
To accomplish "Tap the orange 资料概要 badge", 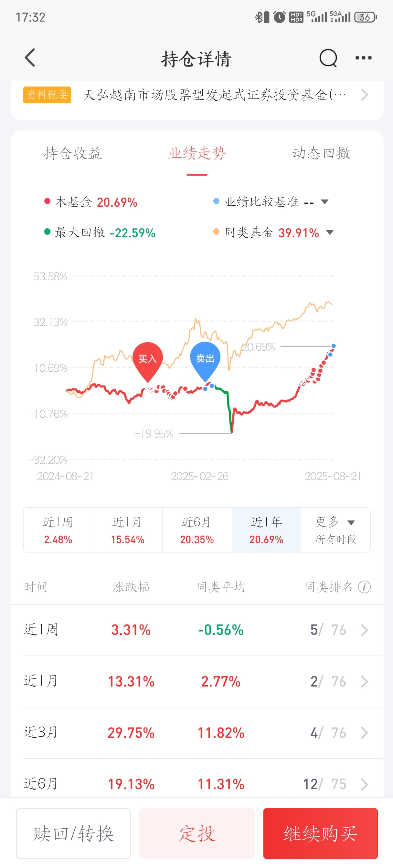I will (47, 95).
